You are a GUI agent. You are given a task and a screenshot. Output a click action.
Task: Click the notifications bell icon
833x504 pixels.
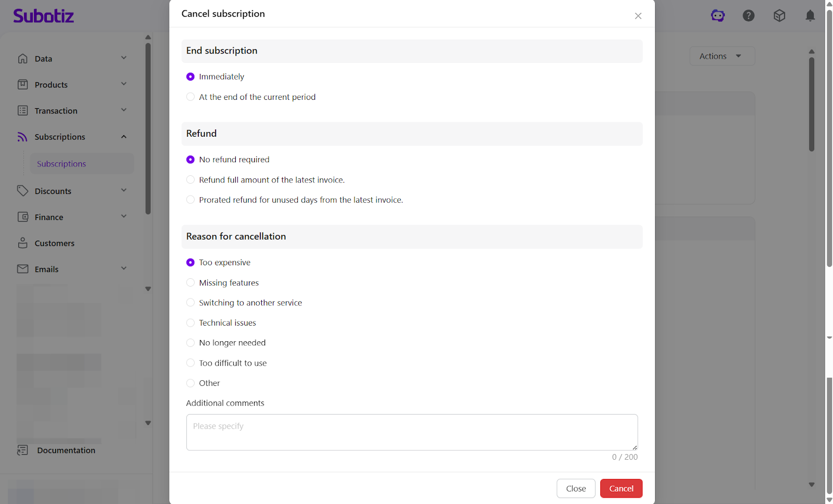coord(810,16)
